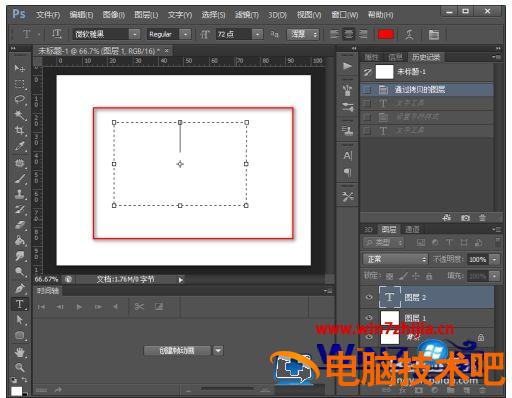Open the 文件(F) menu
This screenshot has width=512, height=398.
(x=48, y=15)
